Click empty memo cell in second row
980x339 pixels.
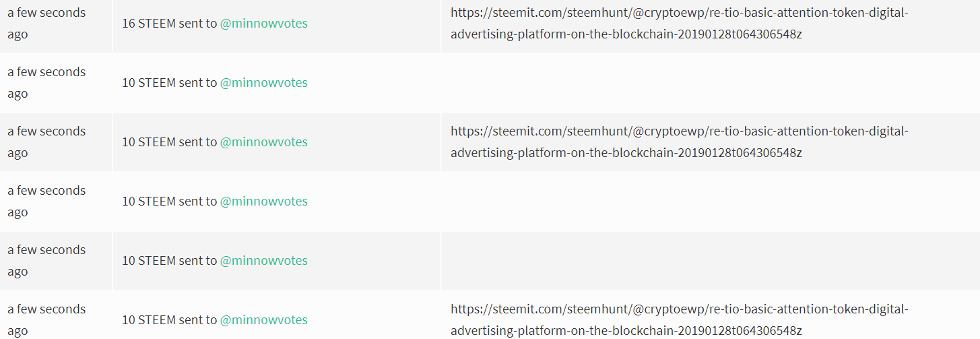(710, 83)
